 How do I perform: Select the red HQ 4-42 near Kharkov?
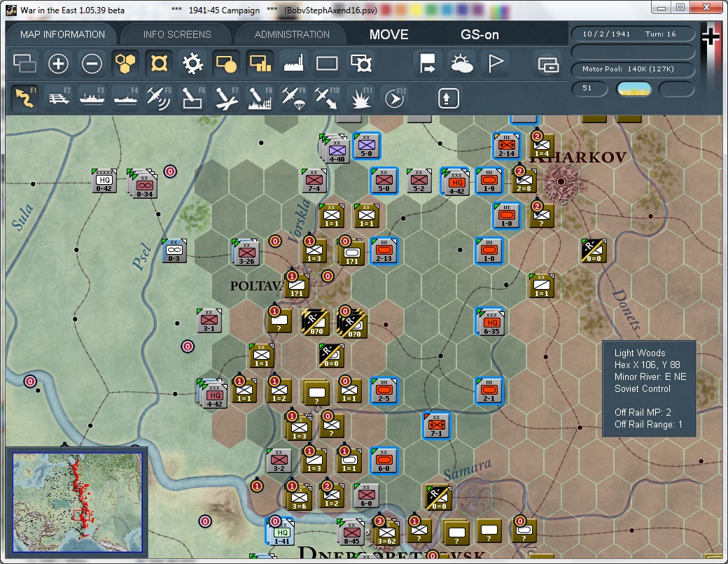(x=456, y=182)
